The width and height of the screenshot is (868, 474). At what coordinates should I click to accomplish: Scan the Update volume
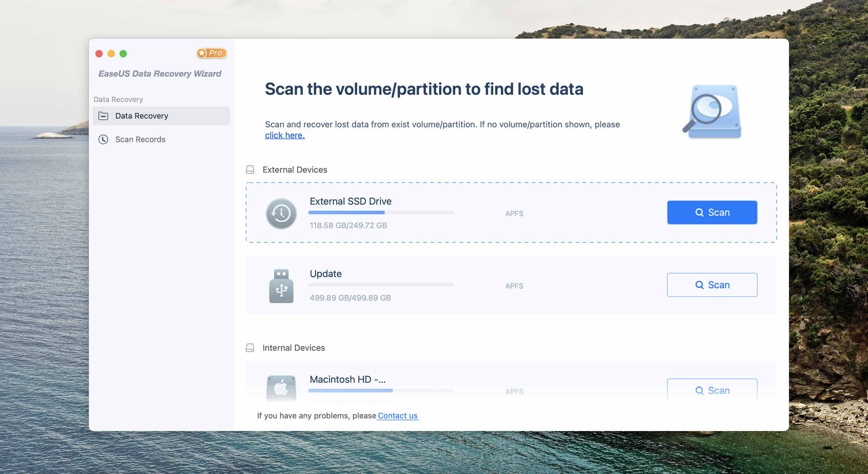pos(712,285)
